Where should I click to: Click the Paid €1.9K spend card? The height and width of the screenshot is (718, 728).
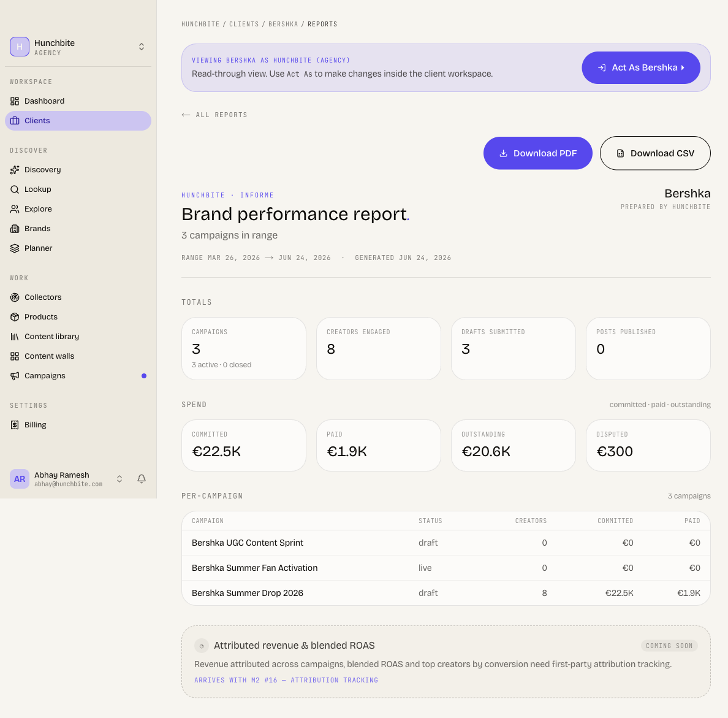click(x=378, y=445)
